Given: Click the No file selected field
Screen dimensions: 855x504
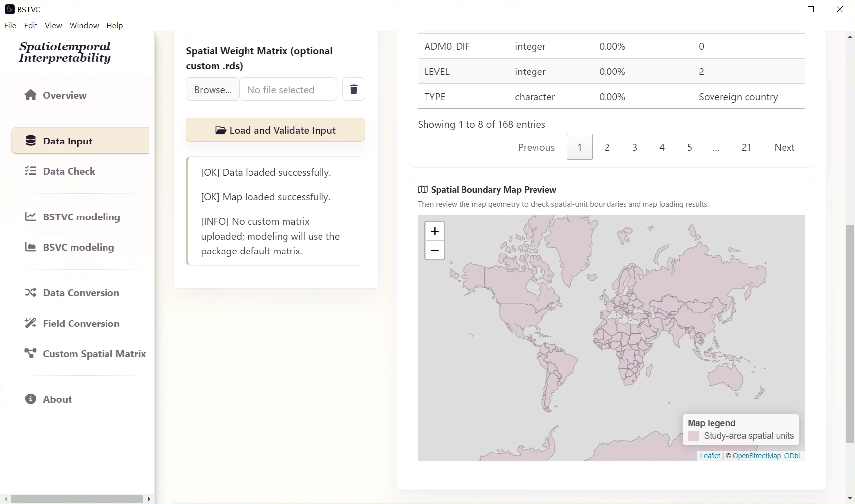Looking at the screenshot, I should (288, 89).
